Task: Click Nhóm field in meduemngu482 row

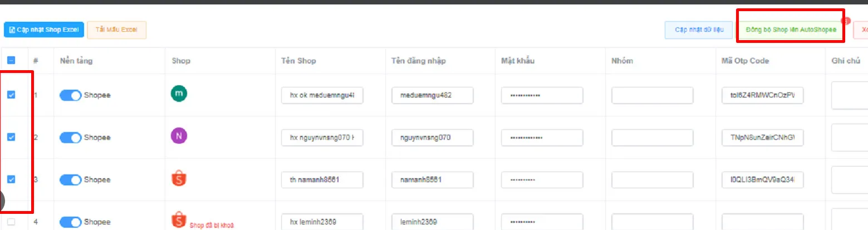Action: (653, 95)
